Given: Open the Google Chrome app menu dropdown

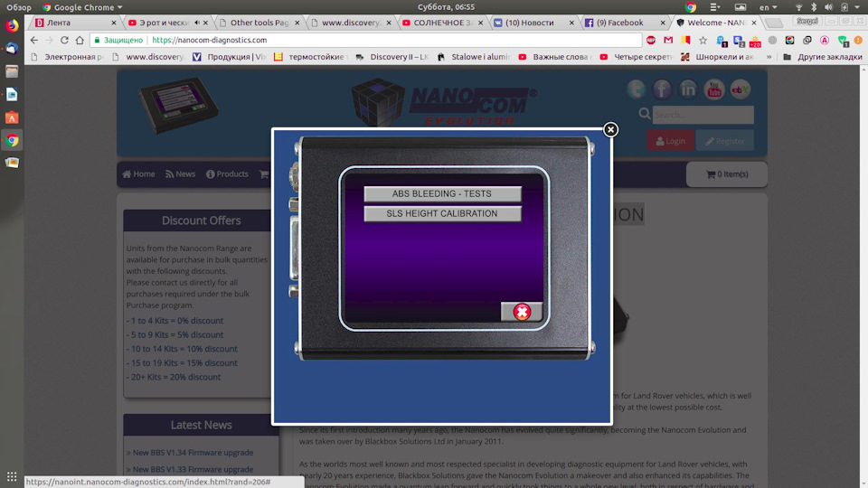Looking at the screenshot, I should 83,7.
